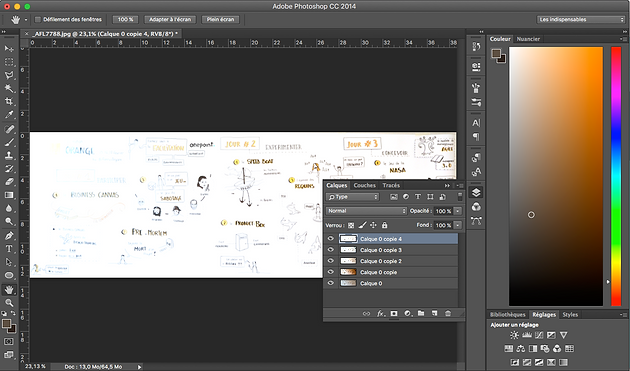
Task: Create a new layer group
Action: point(421,314)
